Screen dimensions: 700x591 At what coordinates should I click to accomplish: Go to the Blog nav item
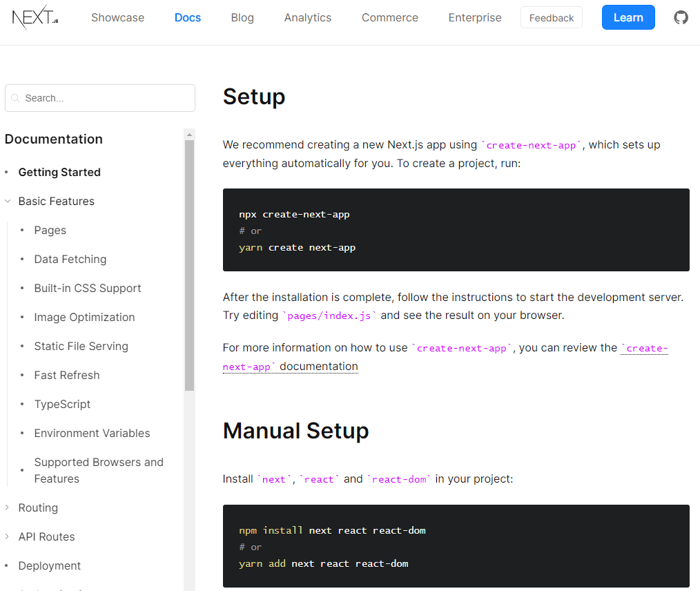(242, 17)
